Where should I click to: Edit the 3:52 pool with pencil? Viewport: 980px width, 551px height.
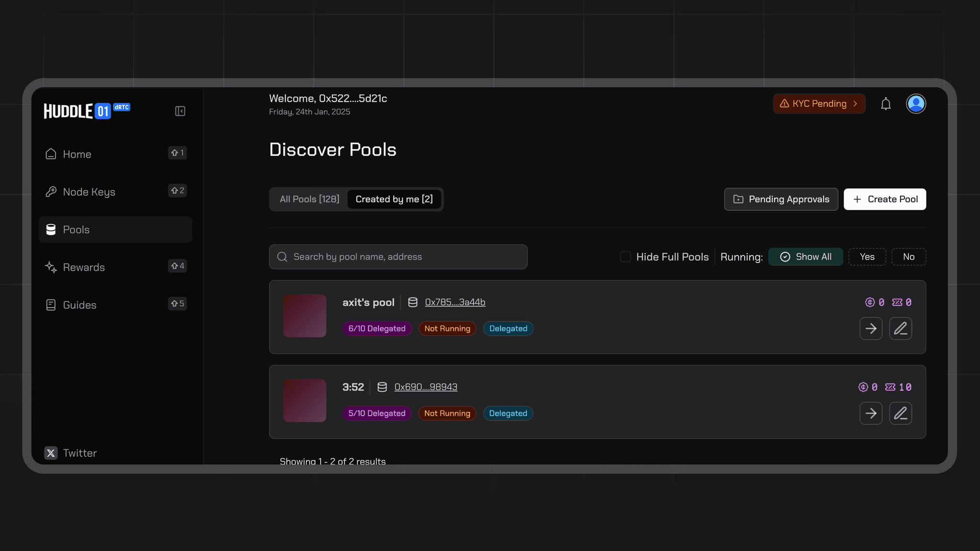tap(900, 413)
